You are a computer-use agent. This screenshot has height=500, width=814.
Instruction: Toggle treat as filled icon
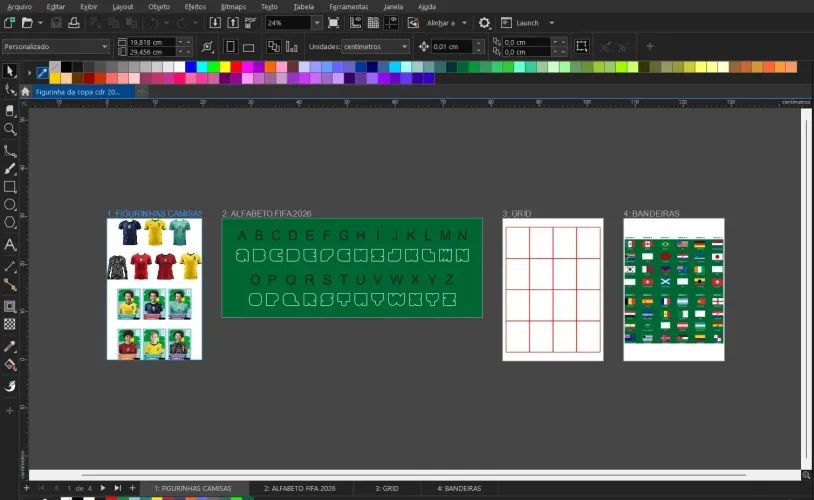581,46
